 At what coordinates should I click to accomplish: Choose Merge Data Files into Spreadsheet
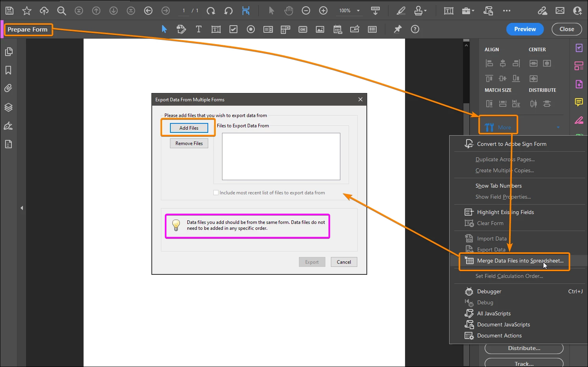coord(515,261)
